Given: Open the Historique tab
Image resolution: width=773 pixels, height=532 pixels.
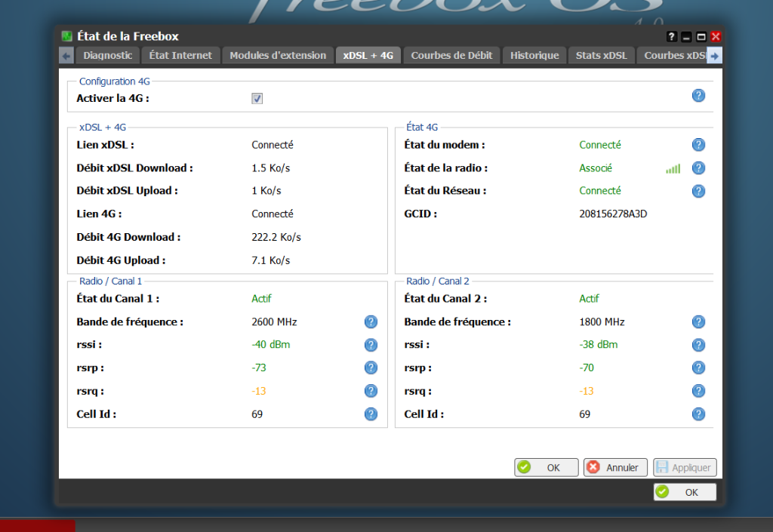Looking at the screenshot, I should (534, 55).
